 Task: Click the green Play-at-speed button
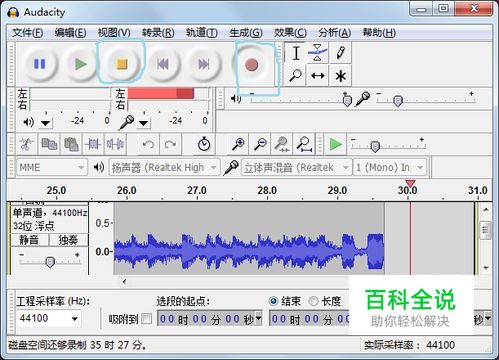click(335, 145)
